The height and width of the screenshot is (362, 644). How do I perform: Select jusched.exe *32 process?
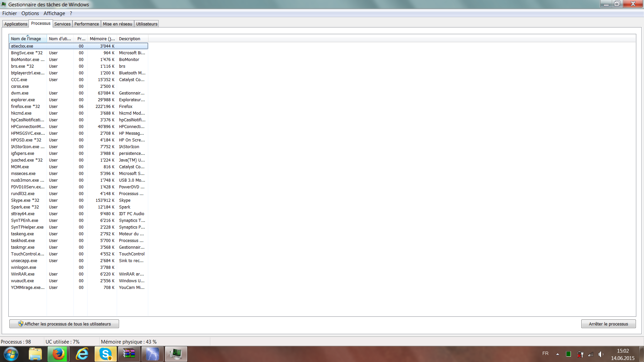(78, 160)
